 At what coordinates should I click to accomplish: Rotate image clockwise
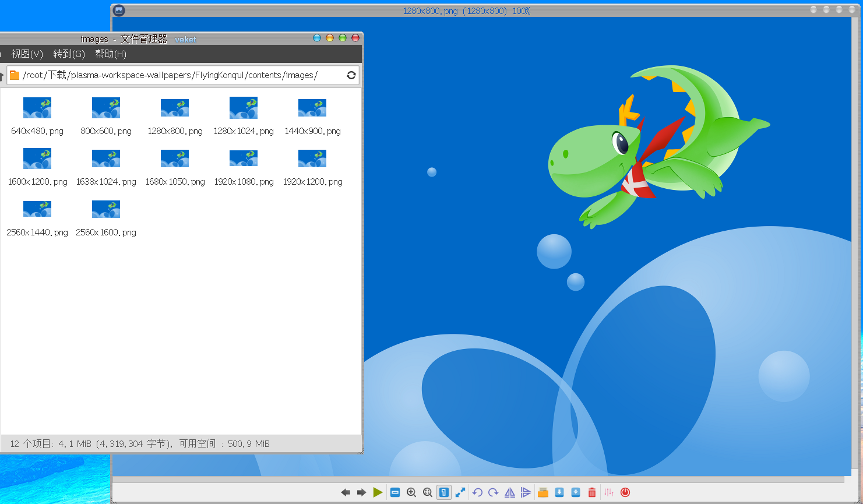pos(493,492)
